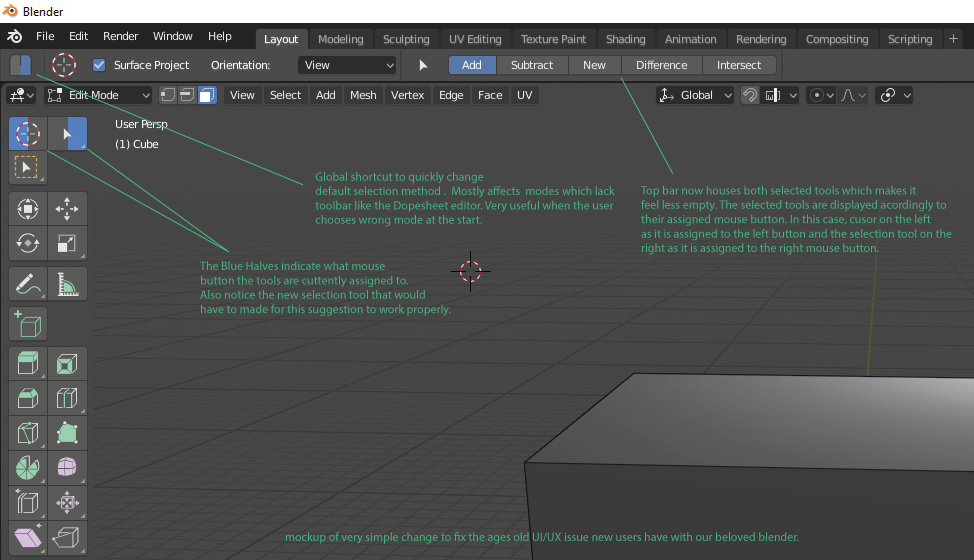The image size is (974, 560).
Task: Choose the Annotate pencil tool
Action: point(28,284)
